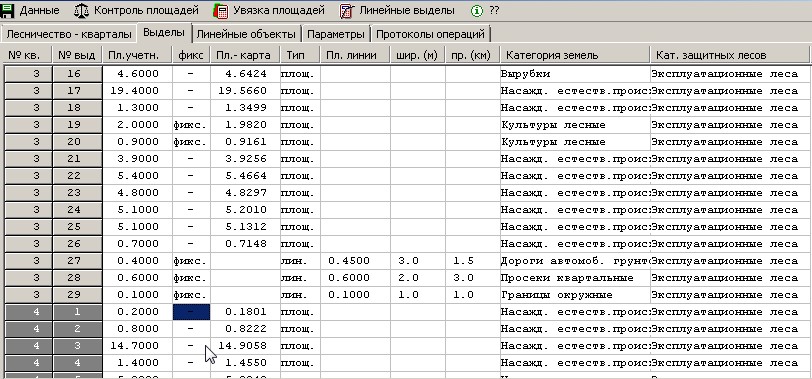Open Увязка площадей menu item
812x379 pixels.
coord(279,10)
